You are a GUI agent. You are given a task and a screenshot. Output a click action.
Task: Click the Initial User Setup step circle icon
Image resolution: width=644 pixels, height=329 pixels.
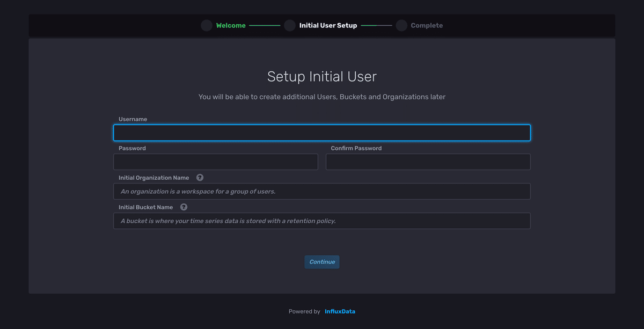click(x=289, y=25)
